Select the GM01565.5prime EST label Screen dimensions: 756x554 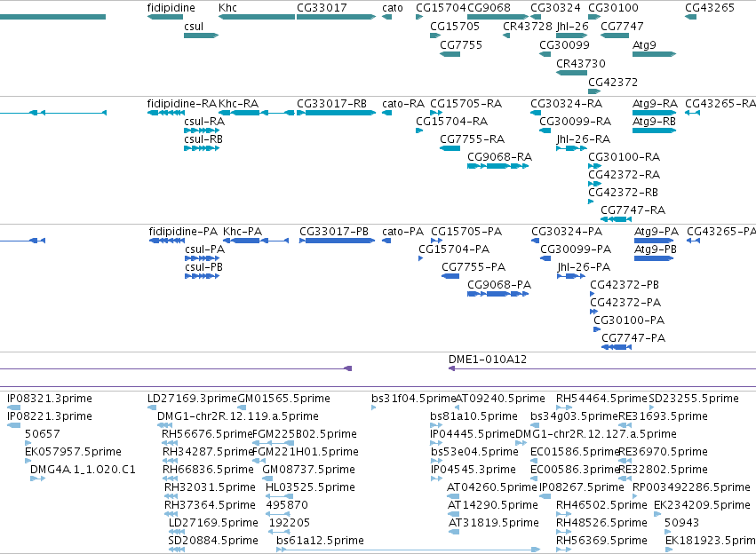(284, 399)
